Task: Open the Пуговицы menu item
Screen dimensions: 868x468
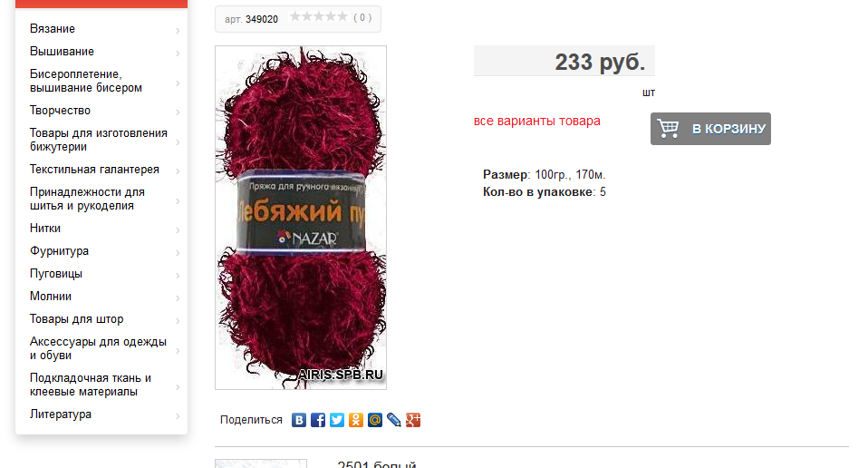Action: tap(56, 274)
